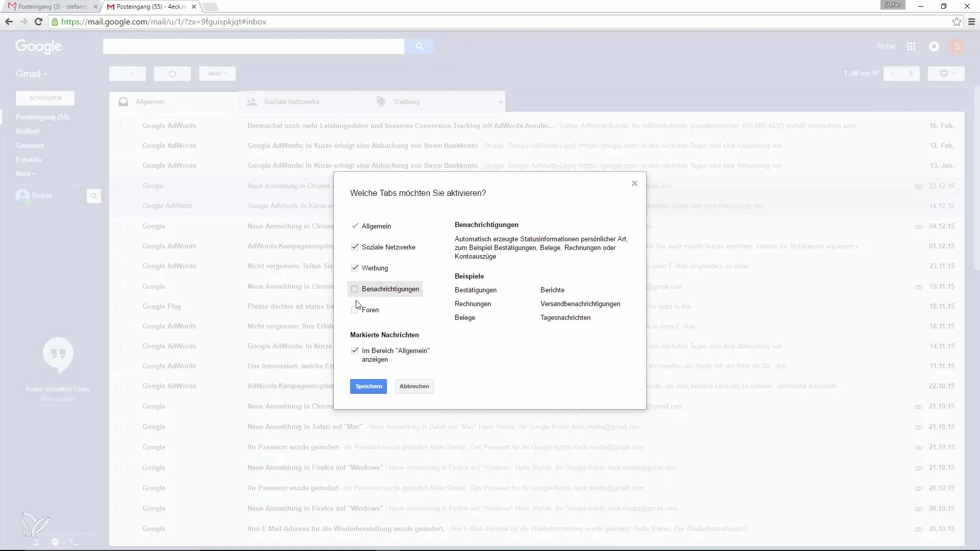This screenshot has height=551, width=980.
Task: Bookmark the page with the star icon
Action: (957, 22)
